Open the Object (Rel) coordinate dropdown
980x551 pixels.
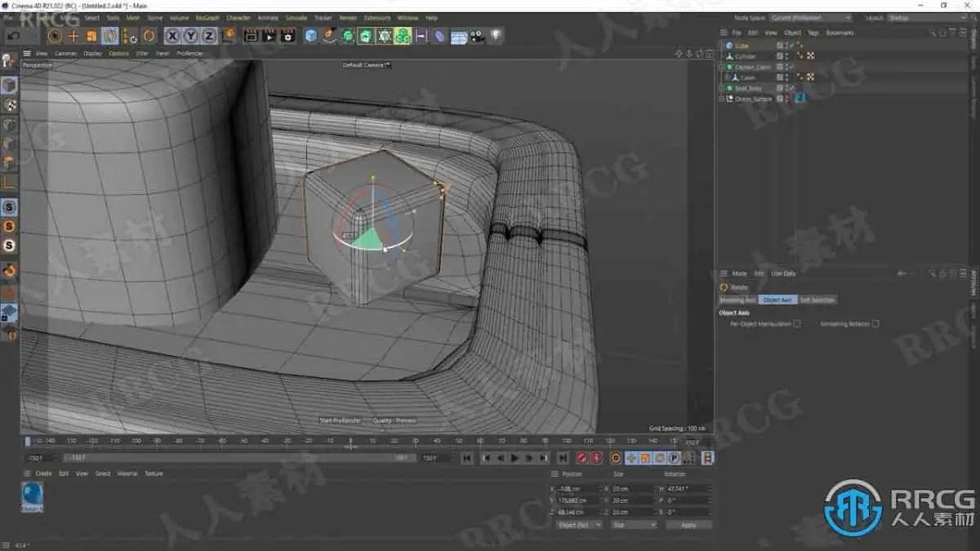coord(578,525)
